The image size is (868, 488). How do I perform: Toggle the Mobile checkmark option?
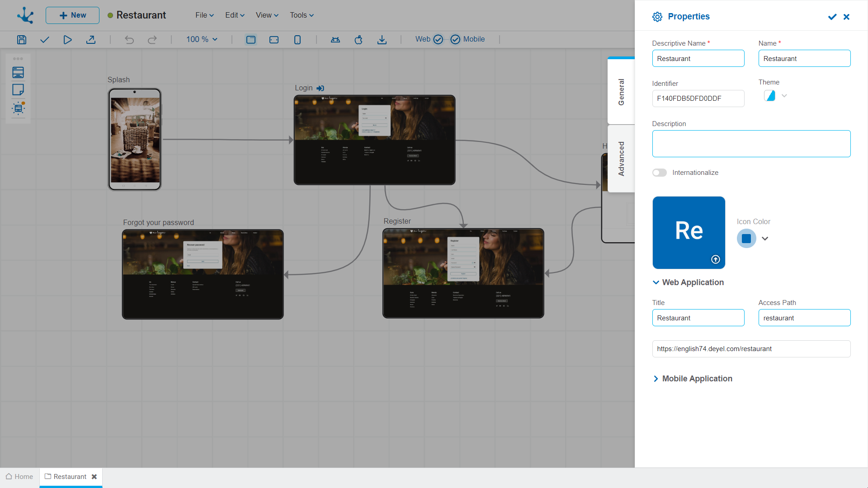tap(455, 39)
